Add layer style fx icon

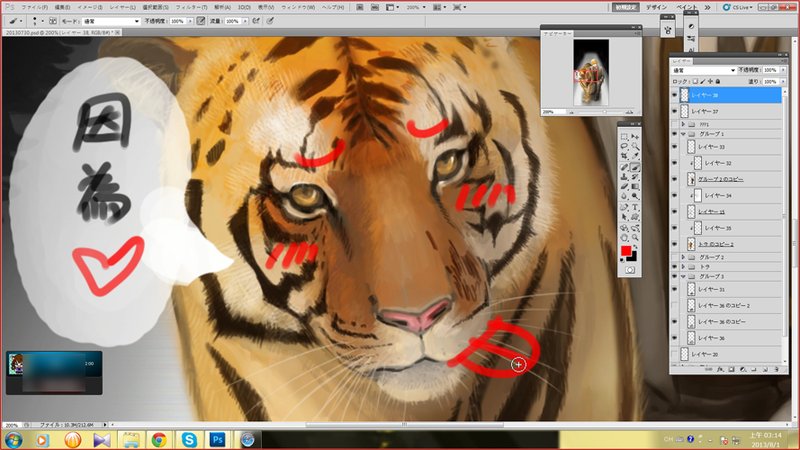[x=720, y=369]
